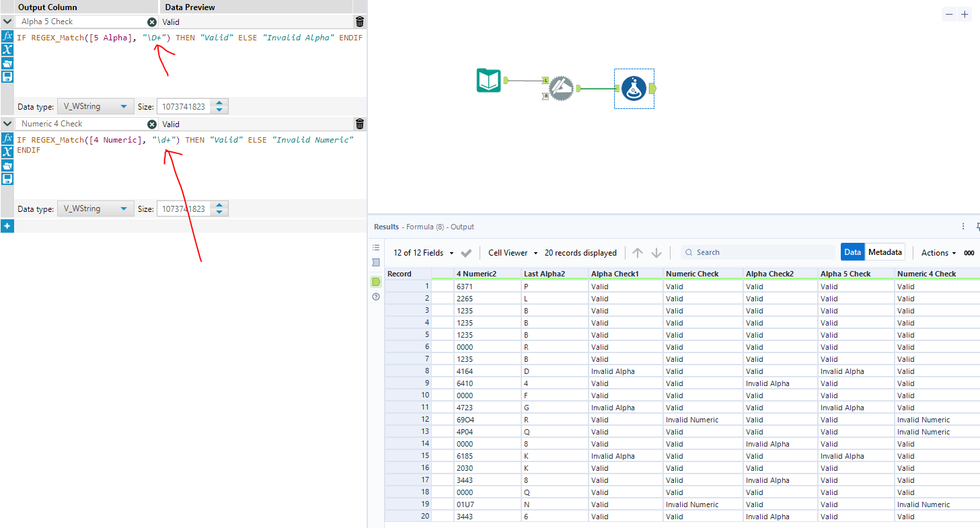Delete the Alpha 5 Check expression
Screen dimensions: 980x528
coord(360,22)
